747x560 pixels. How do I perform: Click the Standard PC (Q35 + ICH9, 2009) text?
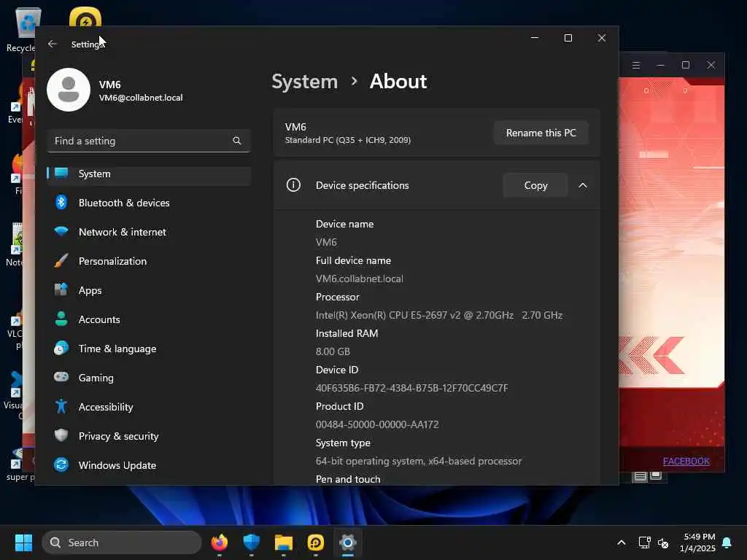(x=348, y=140)
